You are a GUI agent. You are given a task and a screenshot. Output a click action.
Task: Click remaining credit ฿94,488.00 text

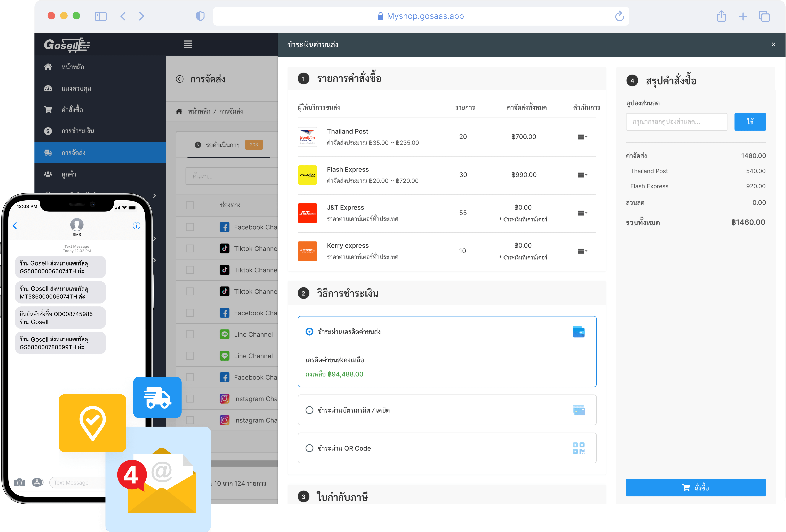tap(334, 374)
